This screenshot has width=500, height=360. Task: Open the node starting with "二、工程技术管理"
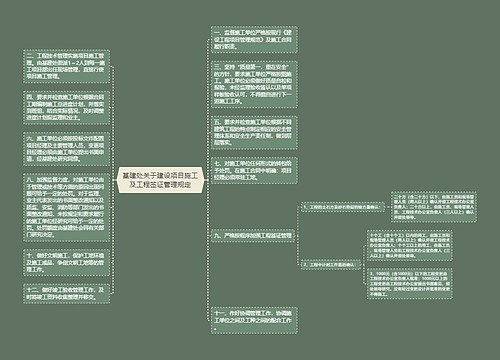point(66,66)
